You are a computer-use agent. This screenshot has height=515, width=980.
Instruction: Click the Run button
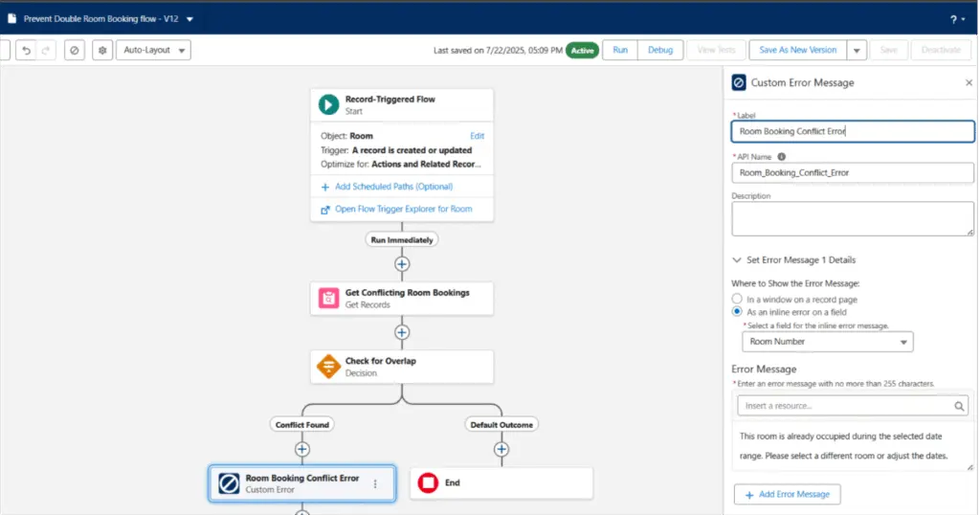tap(620, 50)
